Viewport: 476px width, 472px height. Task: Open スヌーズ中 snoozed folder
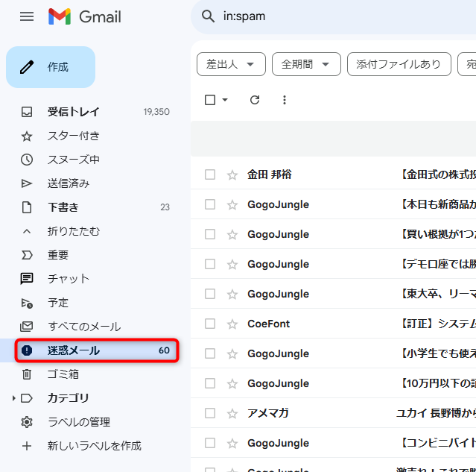(95, 160)
